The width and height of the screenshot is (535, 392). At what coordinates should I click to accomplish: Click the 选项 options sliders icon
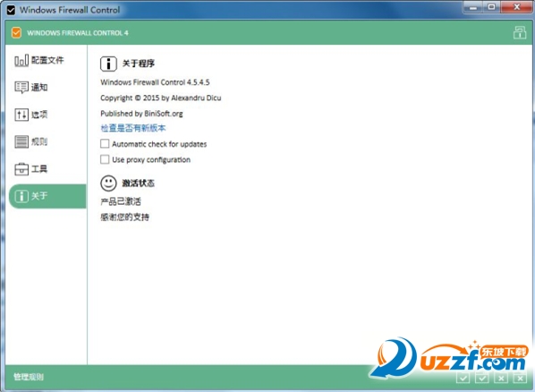point(21,115)
